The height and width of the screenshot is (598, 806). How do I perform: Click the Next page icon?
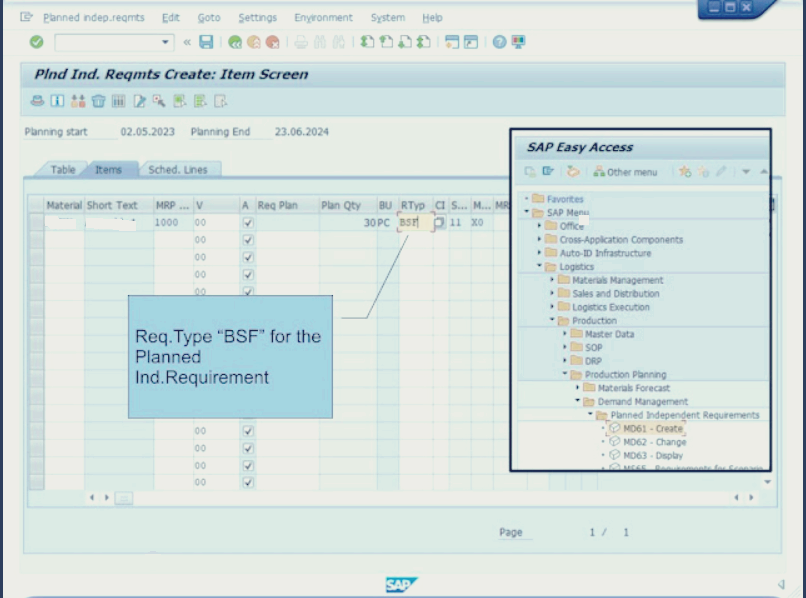tap(405, 42)
